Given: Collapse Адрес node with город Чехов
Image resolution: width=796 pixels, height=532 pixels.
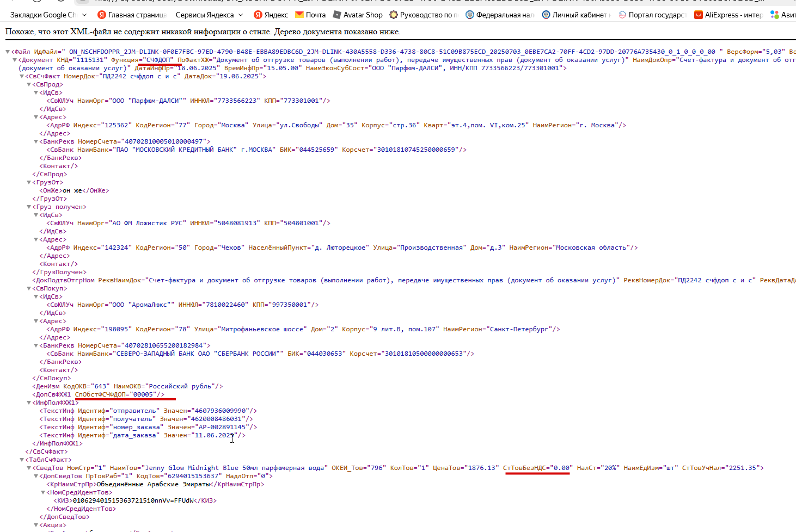Looking at the screenshot, I should (x=36, y=240).
